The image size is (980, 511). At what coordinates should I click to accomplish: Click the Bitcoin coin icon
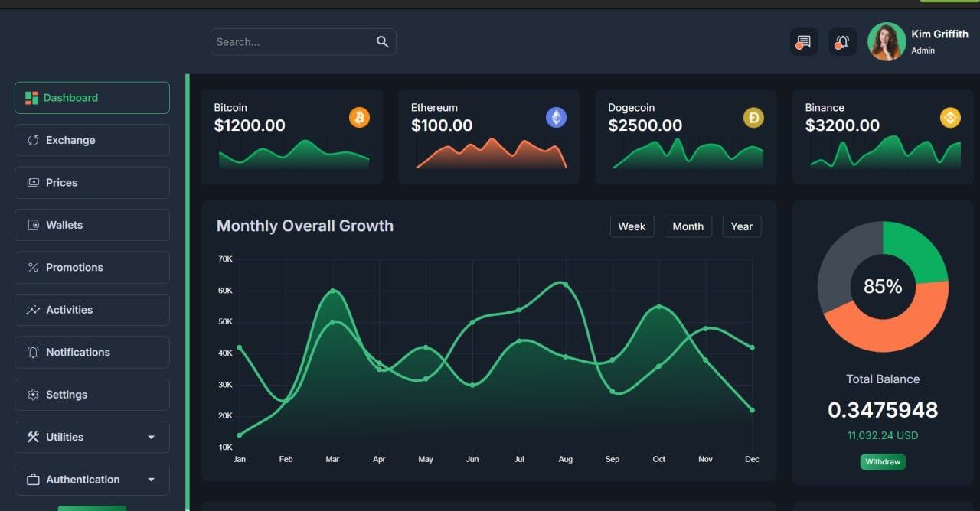click(359, 117)
